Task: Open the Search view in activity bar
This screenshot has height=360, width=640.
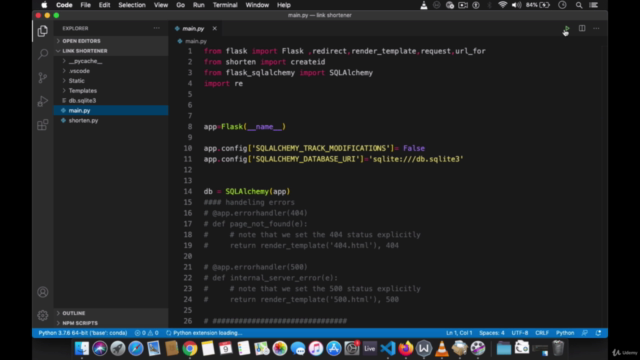Action: (x=42, y=54)
